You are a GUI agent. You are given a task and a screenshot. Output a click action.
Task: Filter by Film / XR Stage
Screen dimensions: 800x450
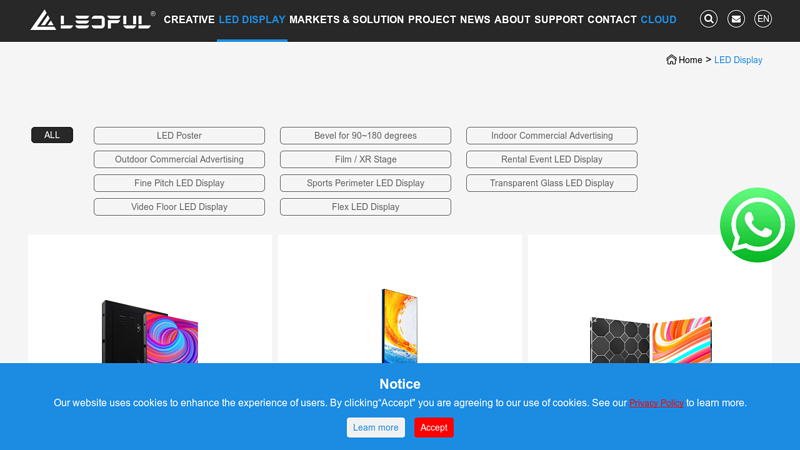[365, 159]
